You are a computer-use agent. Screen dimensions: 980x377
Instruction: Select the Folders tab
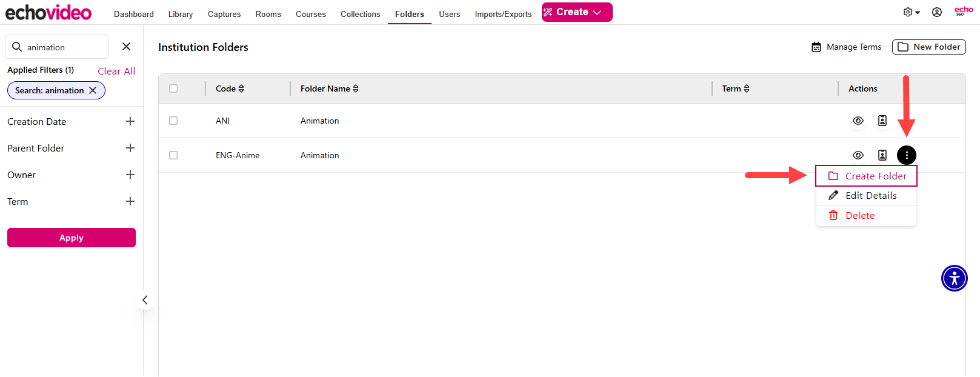pos(410,14)
